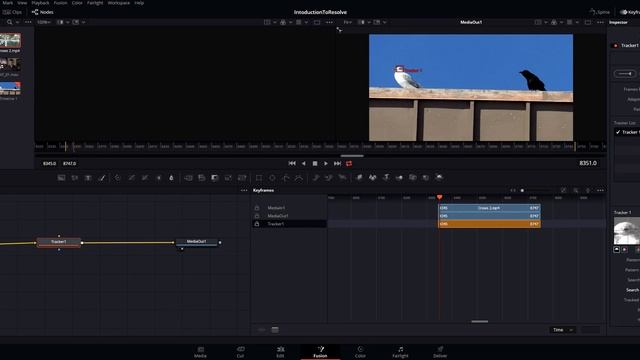Viewport: 640px width, 360px height.
Task: Open the Playback menu
Action: coord(40,3)
